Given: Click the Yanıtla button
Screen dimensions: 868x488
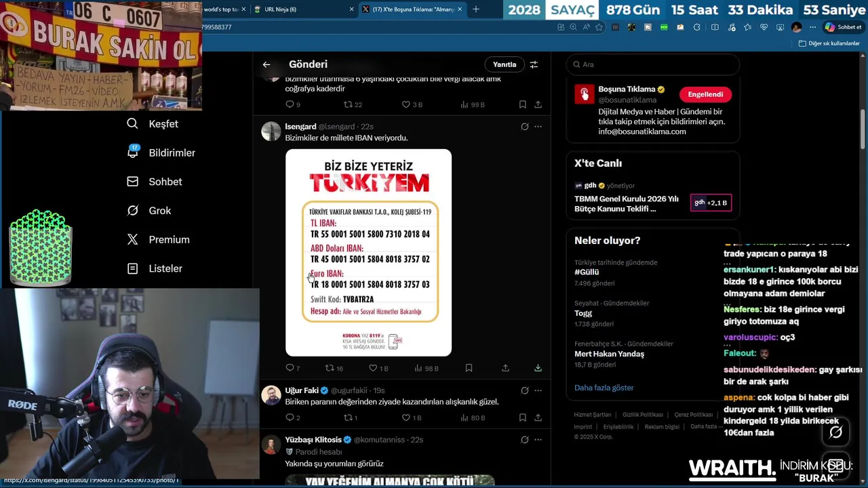Looking at the screenshot, I should [505, 64].
